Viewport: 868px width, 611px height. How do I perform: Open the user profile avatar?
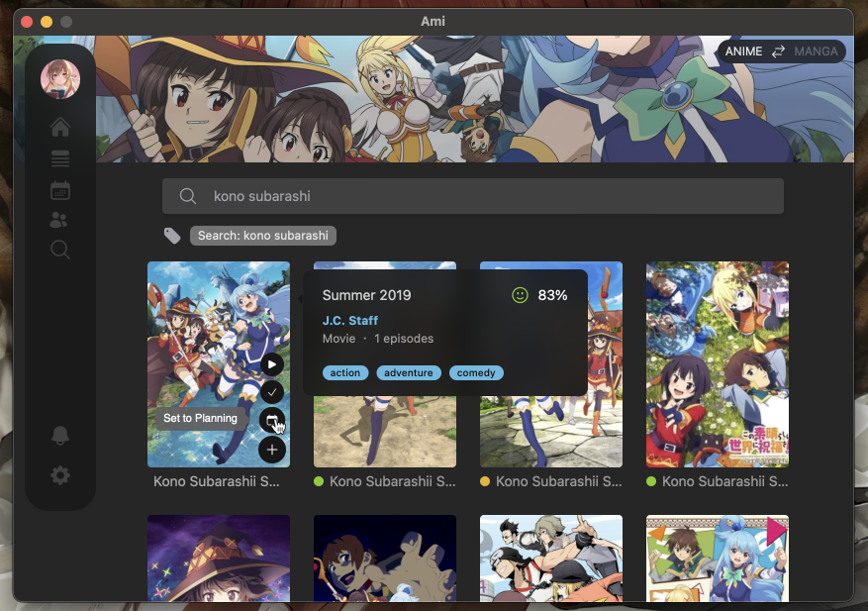[60, 79]
